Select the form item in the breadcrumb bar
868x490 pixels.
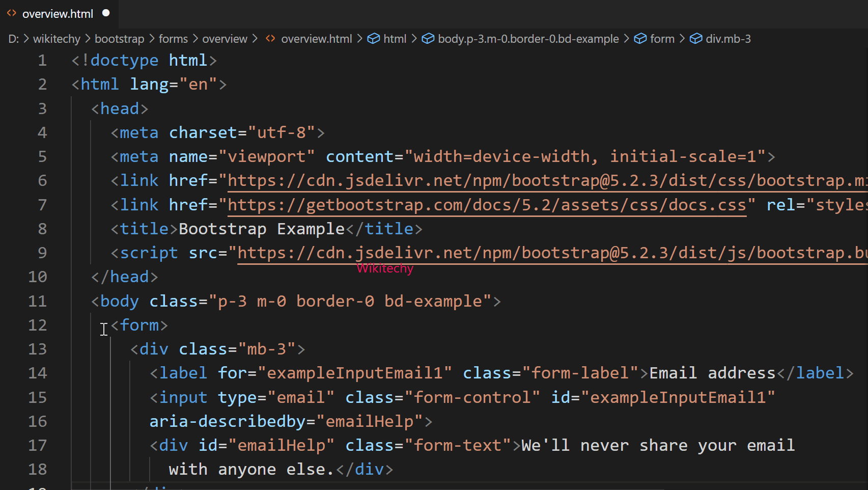(662, 38)
